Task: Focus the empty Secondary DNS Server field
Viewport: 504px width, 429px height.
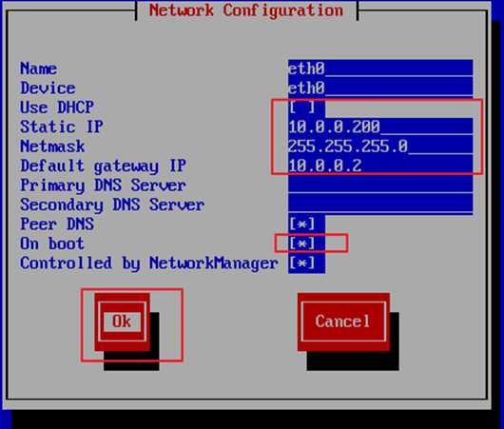Action: 380,205
